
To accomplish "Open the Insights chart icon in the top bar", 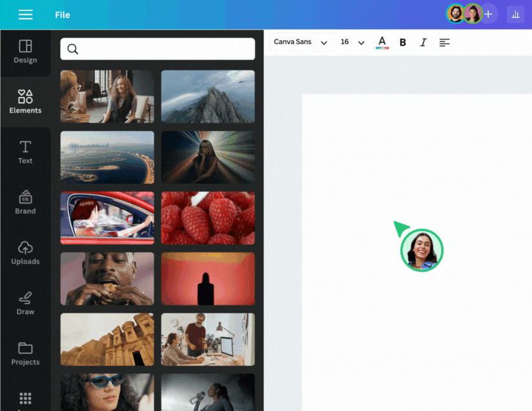I will point(515,14).
